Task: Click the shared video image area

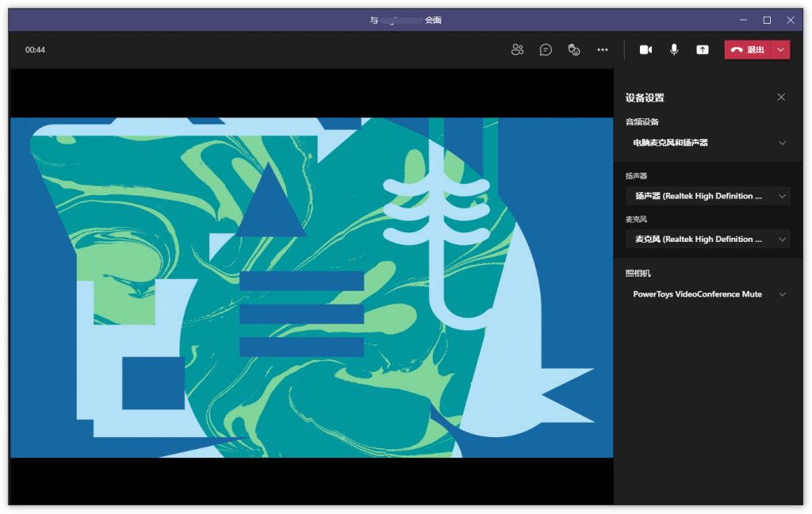Action: coord(311,287)
